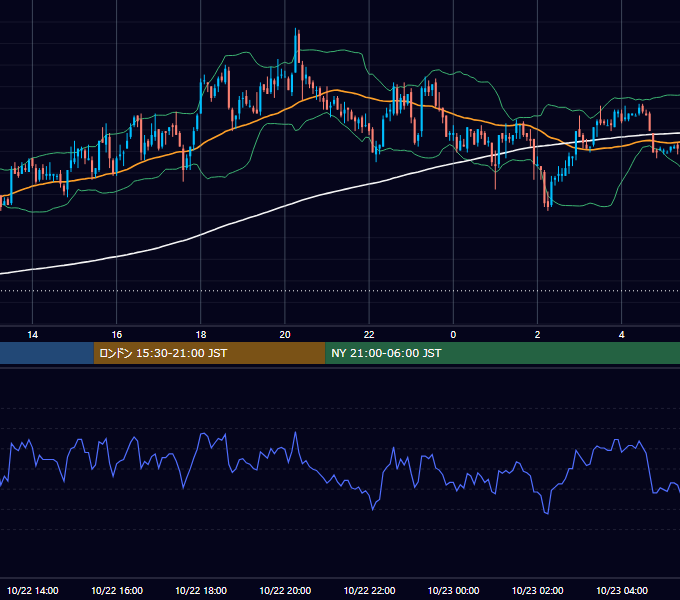Viewport: 680px width, 600px height.
Task: Click the 10/23 04:00 date label
Action: 621,590
